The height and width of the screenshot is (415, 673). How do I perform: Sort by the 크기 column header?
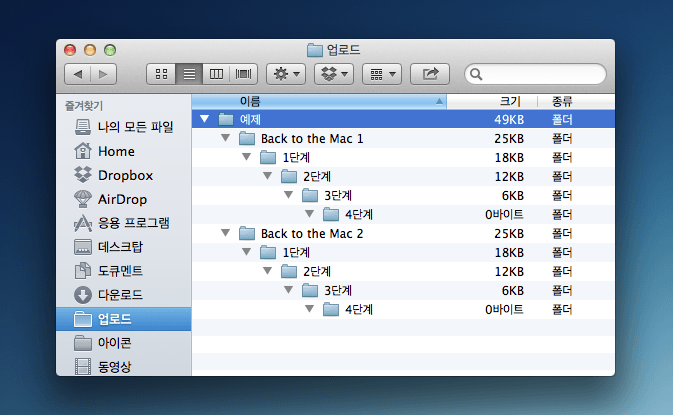click(492, 102)
